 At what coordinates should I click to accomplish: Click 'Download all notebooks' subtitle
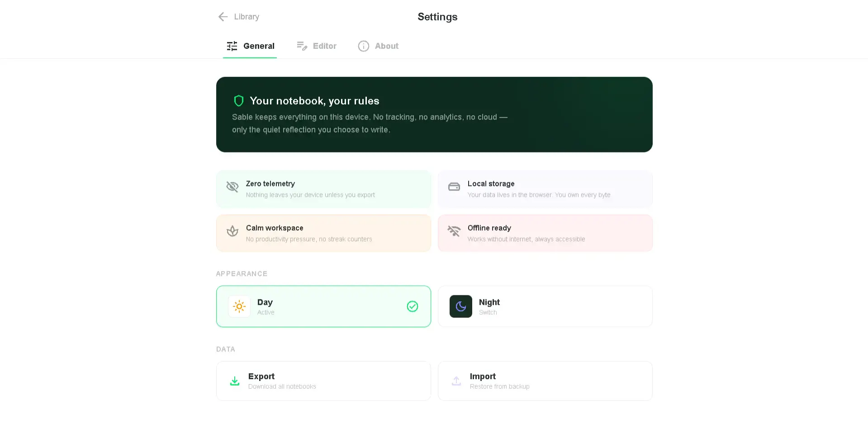pos(282,387)
